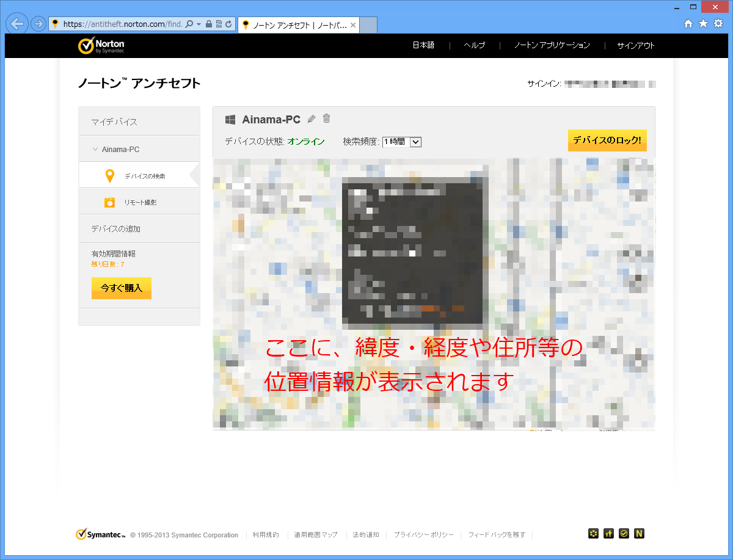The height and width of the screenshot is (560, 733).
Task: Select デバイスの検索 in the sidebar
Action: (144, 176)
